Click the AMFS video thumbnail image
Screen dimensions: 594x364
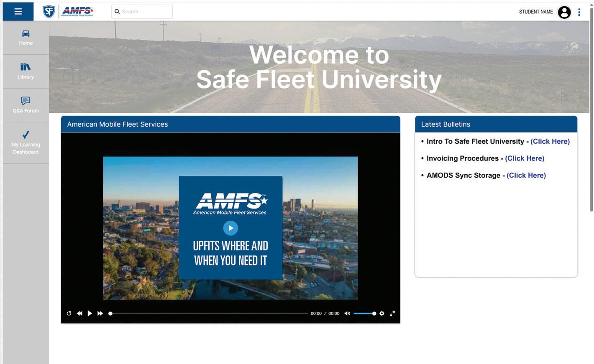tap(230, 228)
